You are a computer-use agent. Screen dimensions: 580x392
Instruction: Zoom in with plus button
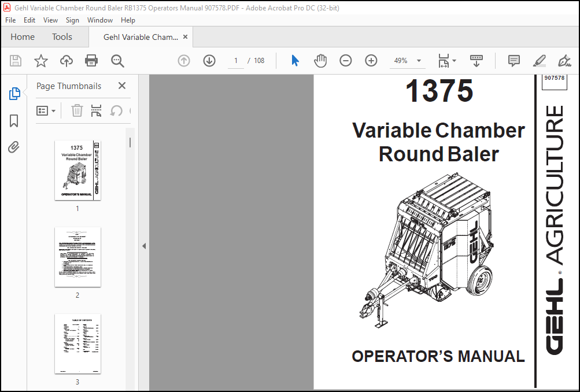pos(371,61)
